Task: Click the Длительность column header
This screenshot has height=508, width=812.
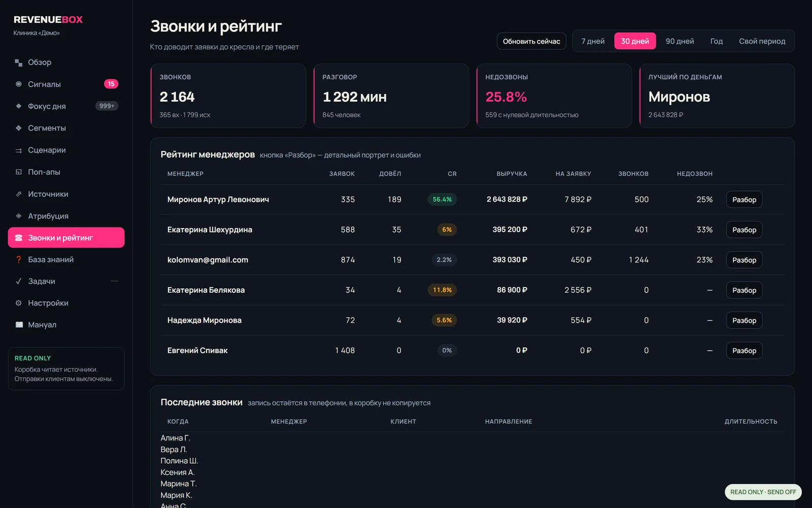Action: tap(751, 422)
